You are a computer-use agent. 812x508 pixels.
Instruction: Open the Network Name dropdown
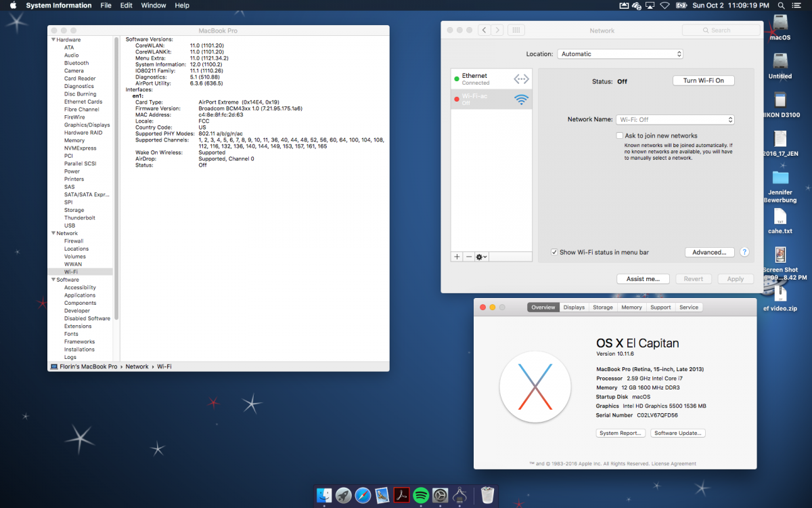coord(675,120)
